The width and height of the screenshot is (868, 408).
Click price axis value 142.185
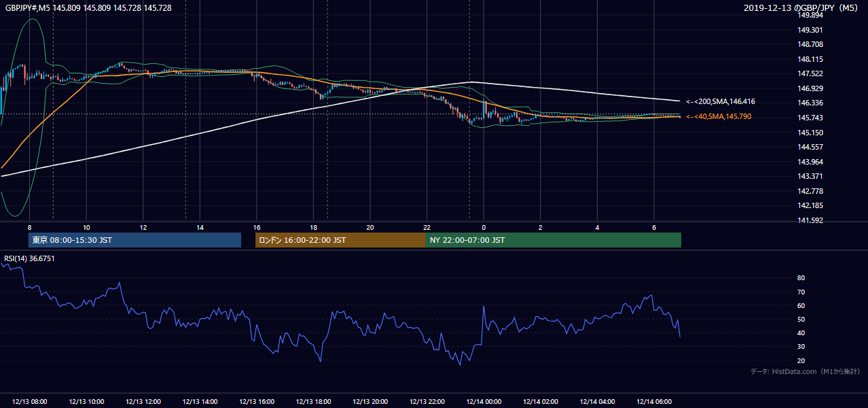(x=811, y=206)
